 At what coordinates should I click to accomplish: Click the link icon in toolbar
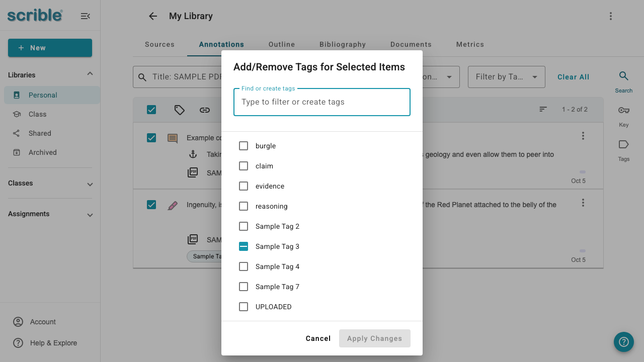coord(204,110)
